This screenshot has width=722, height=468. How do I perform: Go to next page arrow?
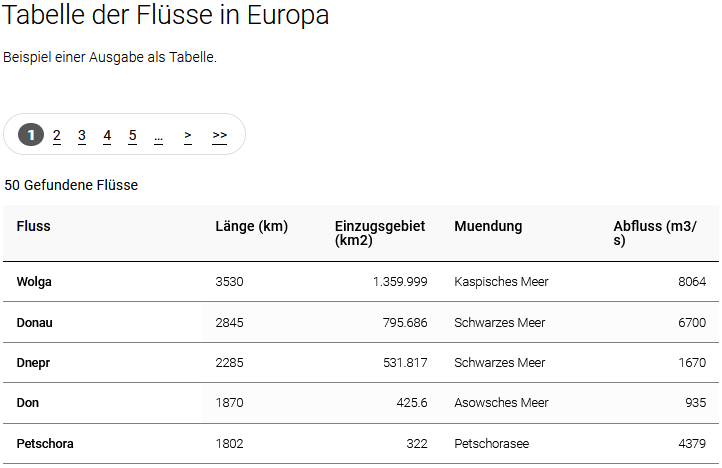pos(187,135)
